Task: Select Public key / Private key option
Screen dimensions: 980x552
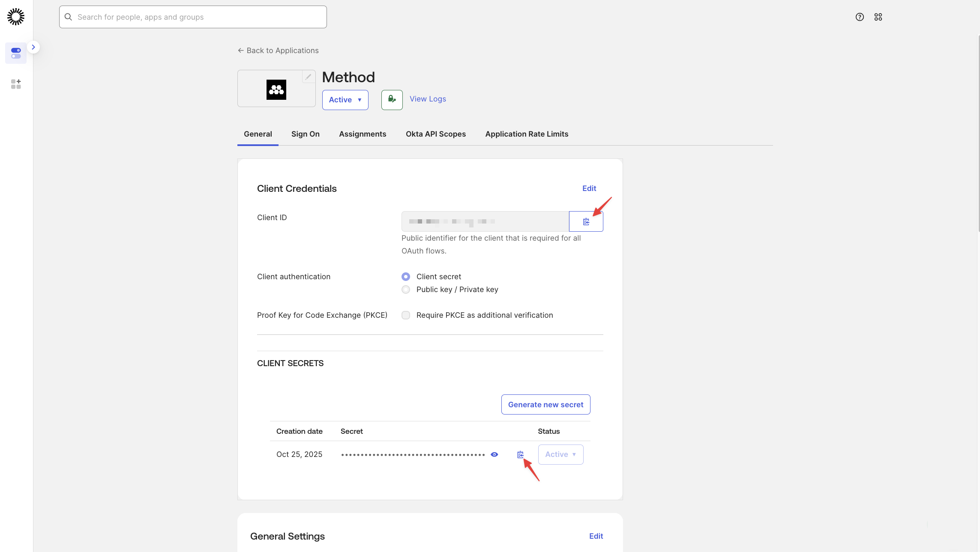Action: pos(406,289)
